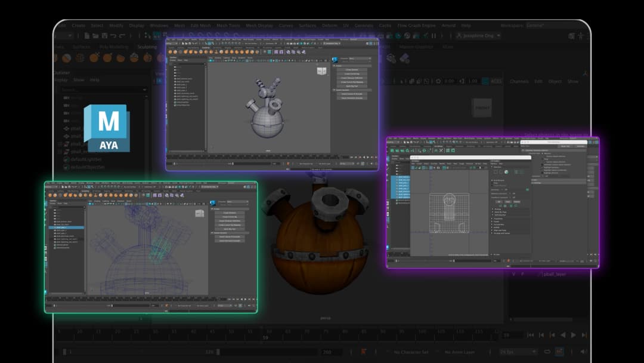Open the ACES view transform dropdown
Image resolution: width=644 pixels, height=363 pixels.
(496, 81)
